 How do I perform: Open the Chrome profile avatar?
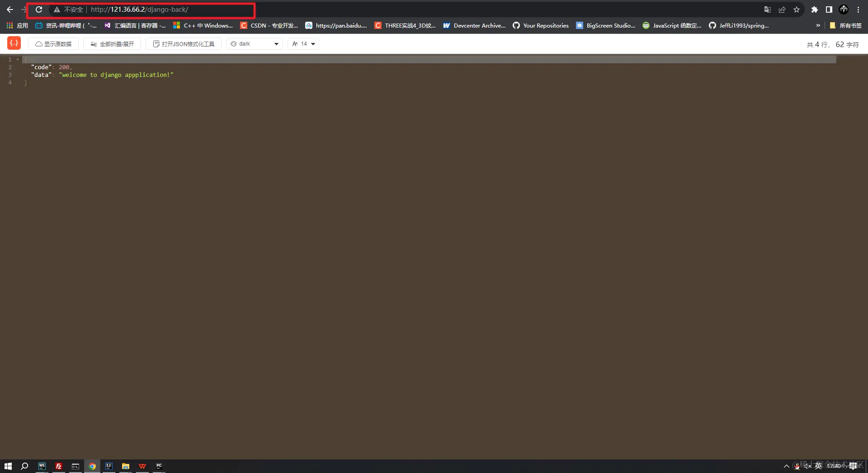coord(844,9)
